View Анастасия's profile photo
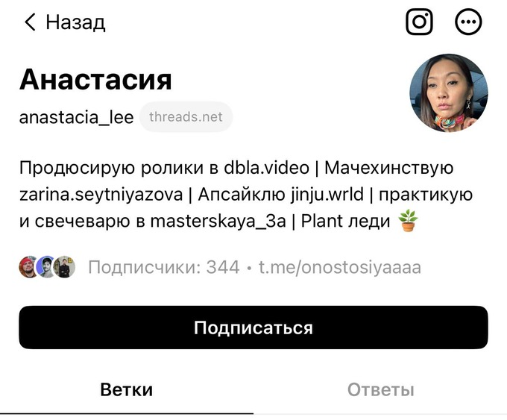 tap(449, 93)
